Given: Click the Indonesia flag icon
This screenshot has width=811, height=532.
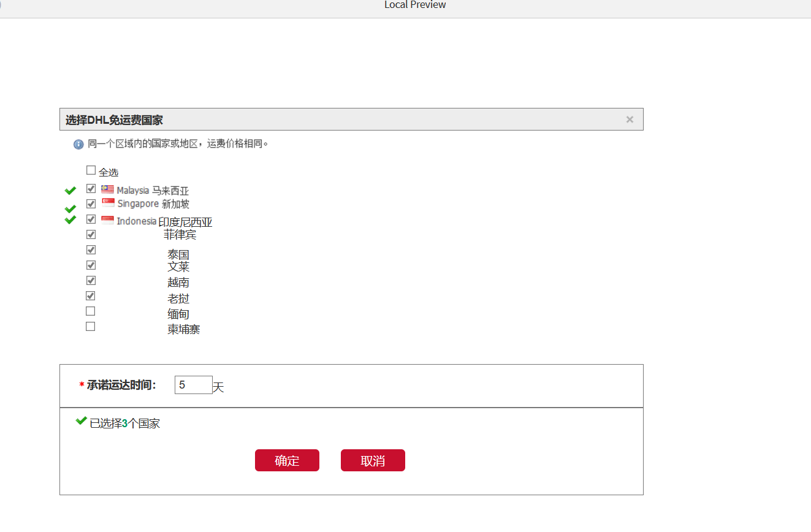Looking at the screenshot, I should coord(108,220).
